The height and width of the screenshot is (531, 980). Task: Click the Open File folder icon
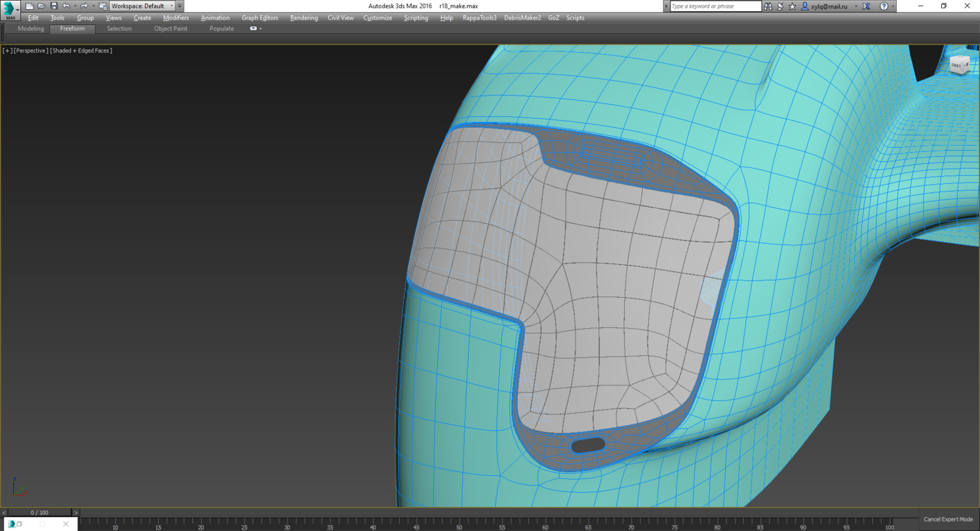pos(41,6)
